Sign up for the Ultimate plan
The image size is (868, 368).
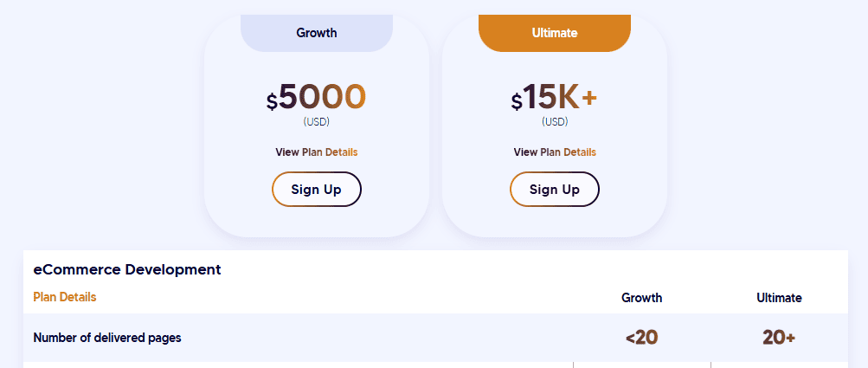(555, 190)
